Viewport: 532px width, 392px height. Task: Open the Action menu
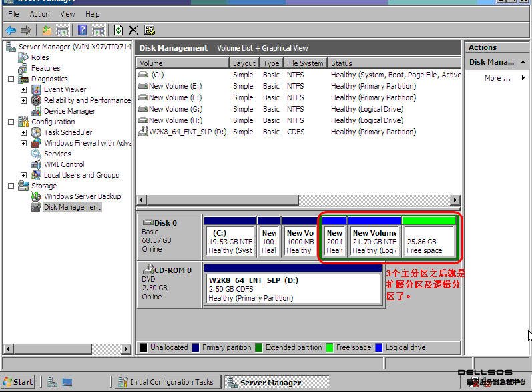(x=39, y=14)
